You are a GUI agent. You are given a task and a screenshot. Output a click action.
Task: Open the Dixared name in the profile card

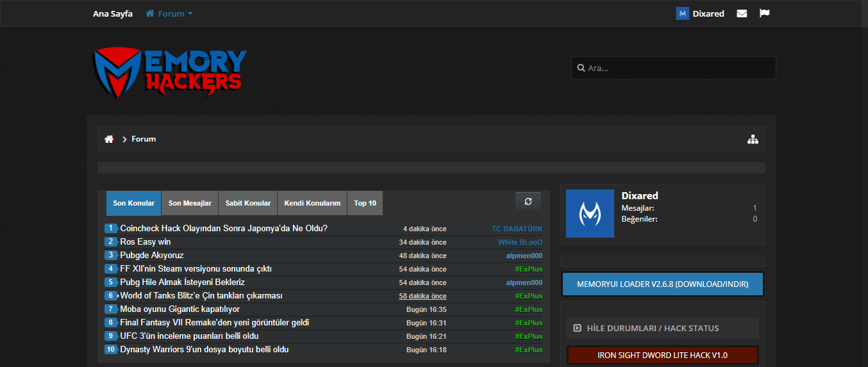pos(640,195)
